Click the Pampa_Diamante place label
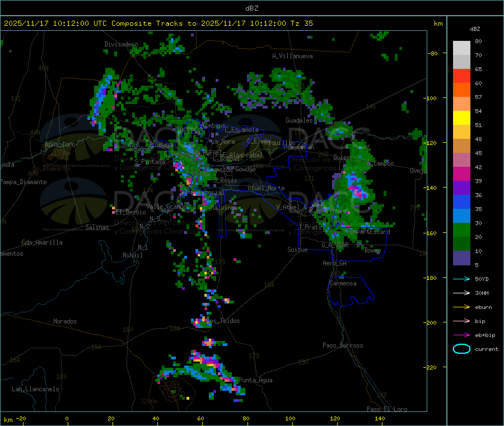504x426 pixels. [23, 182]
